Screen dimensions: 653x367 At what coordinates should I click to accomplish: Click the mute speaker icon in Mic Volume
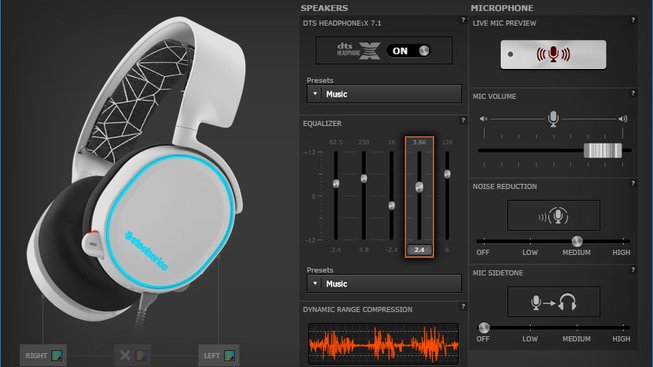tap(484, 119)
